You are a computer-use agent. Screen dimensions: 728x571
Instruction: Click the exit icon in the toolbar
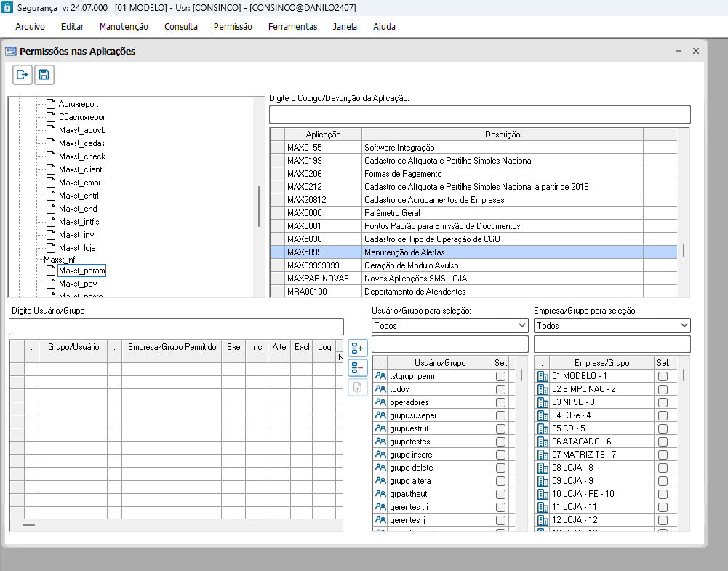(x=22, y=75)
